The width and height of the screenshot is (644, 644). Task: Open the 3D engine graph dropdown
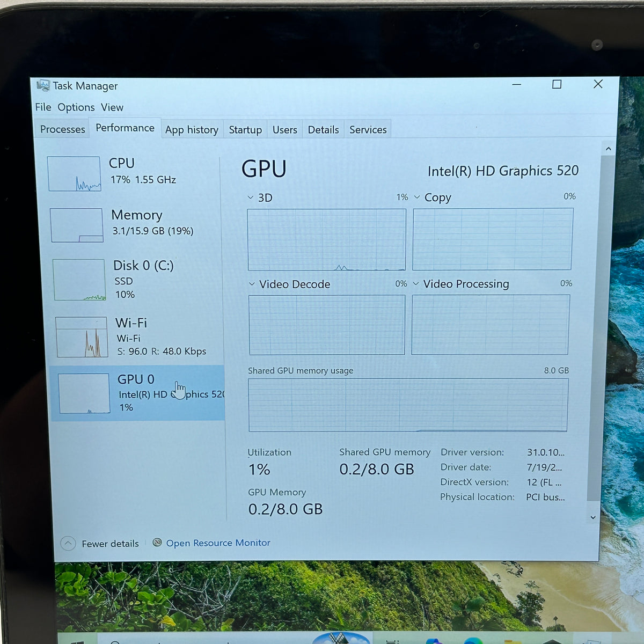point(251,197)
